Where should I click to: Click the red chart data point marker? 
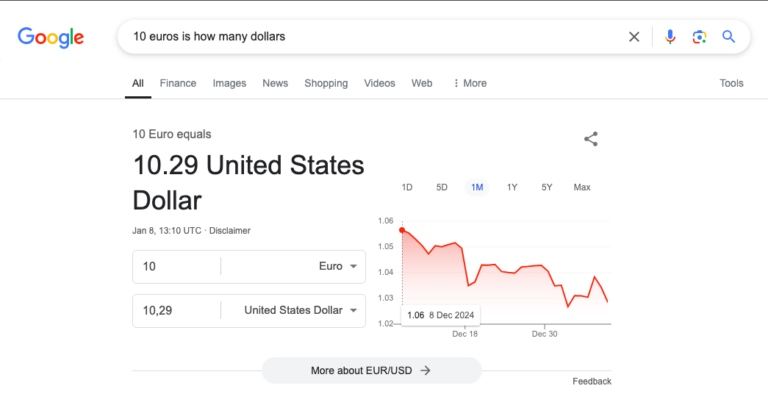(x=402, y=230)
